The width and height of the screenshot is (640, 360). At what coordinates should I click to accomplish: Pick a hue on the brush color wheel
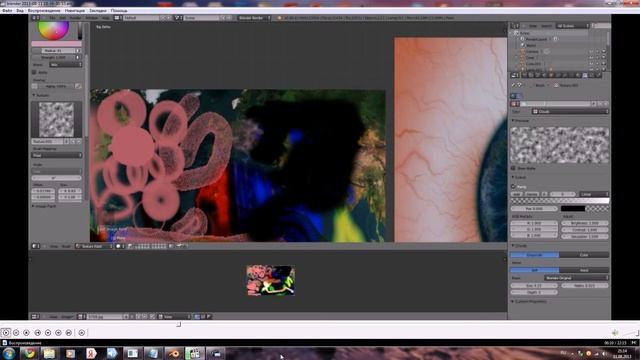pyautogui.click(x=53, y=30)
